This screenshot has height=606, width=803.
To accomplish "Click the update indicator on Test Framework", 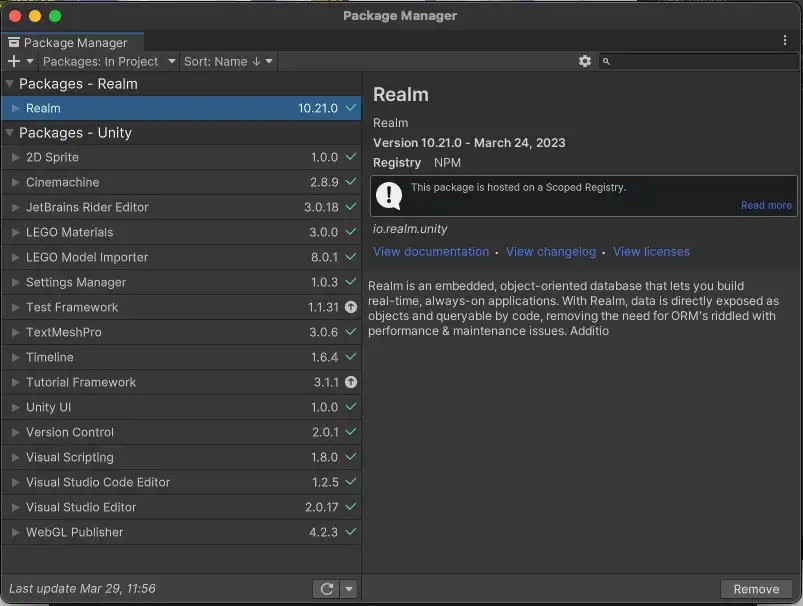I will [349, 307].
